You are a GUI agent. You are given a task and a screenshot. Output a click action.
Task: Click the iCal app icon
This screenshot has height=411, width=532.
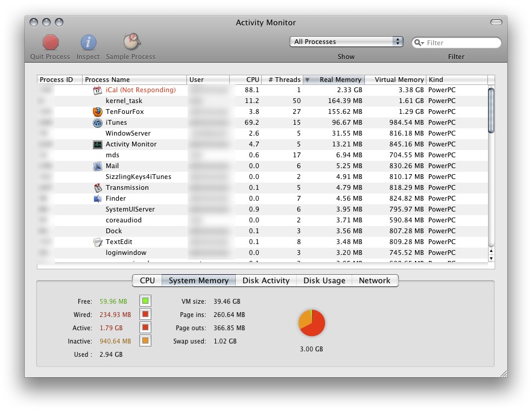(x=97, y=90)
